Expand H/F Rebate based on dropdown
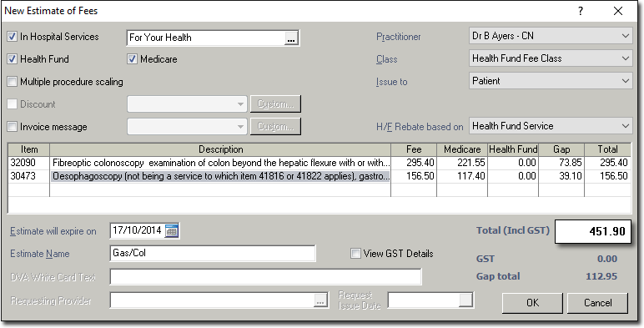Image resolution: width=644 pixels, height=328 pixels. [x=551, y=126]
